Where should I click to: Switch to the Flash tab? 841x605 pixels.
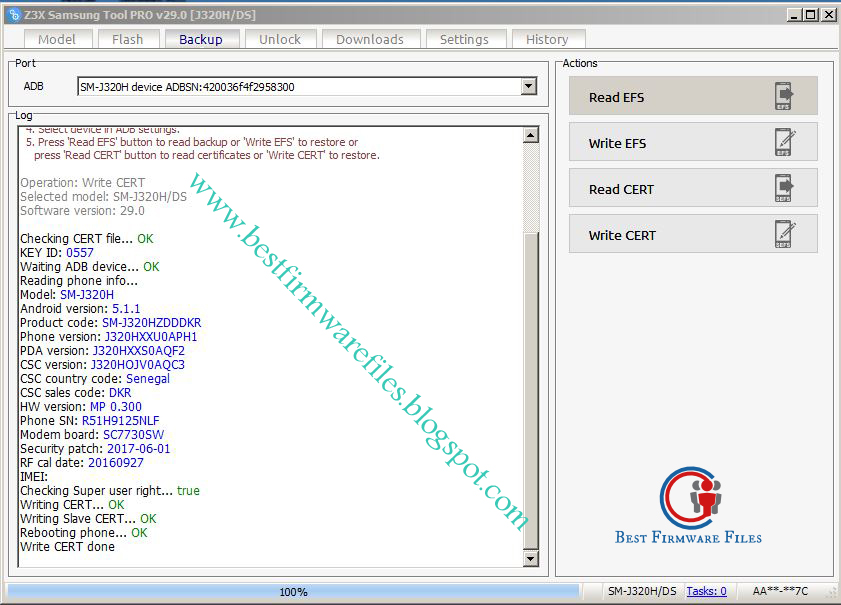pos(128,40)
